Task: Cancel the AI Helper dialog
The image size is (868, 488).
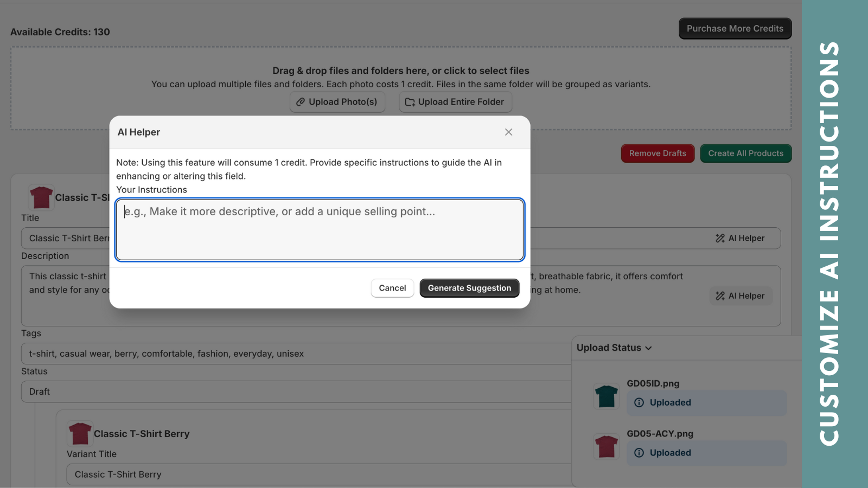Action: (x=392, y=288)
